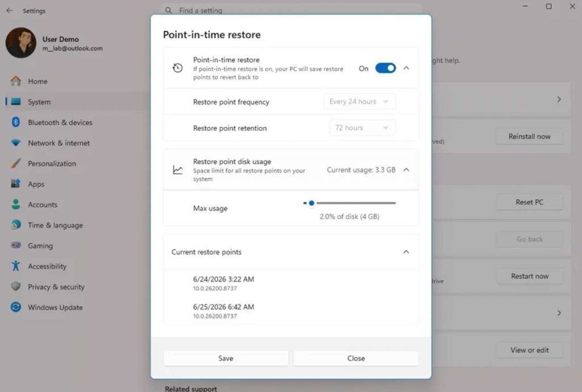Collapse Current restore points list

click(406, 252)
